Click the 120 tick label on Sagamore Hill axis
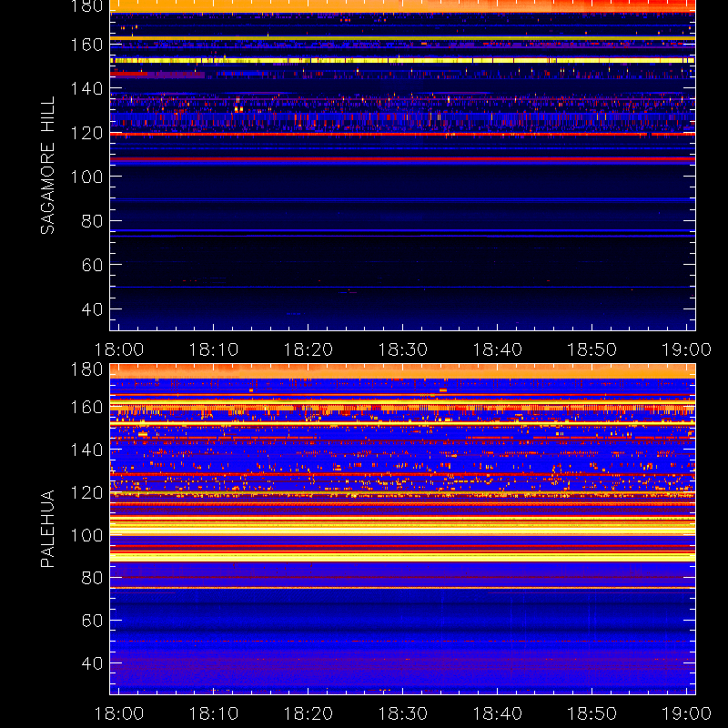This screenshot has height=728, width=728. (x=86, y=133)
